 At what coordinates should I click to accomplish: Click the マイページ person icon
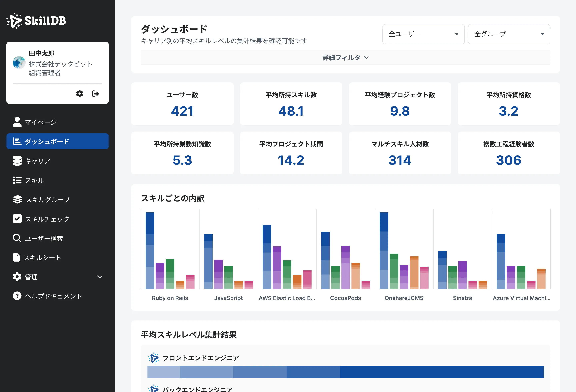tap(17, 122)
